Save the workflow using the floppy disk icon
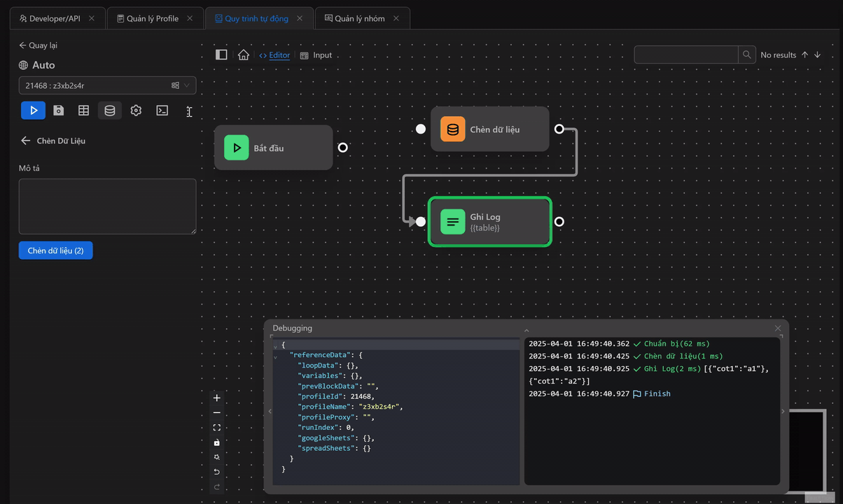Screen dimensions: 843x504 click(x=59, y=110)
